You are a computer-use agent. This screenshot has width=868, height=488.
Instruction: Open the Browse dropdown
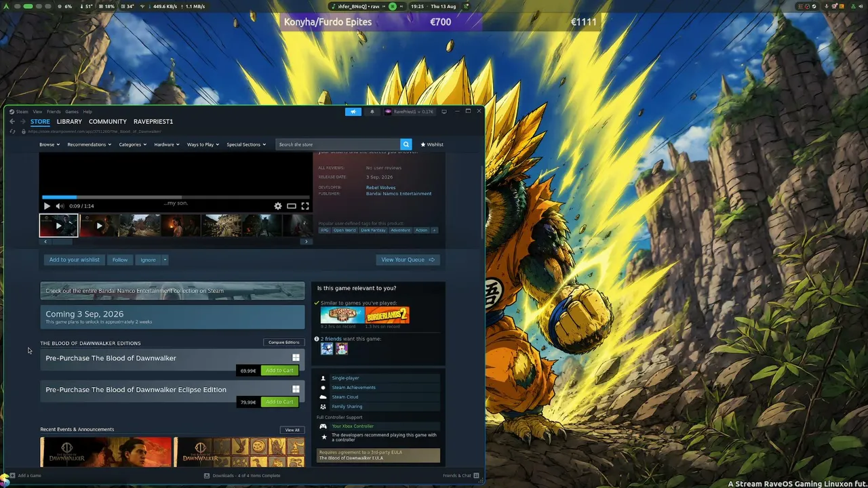(x=50, y=144)
